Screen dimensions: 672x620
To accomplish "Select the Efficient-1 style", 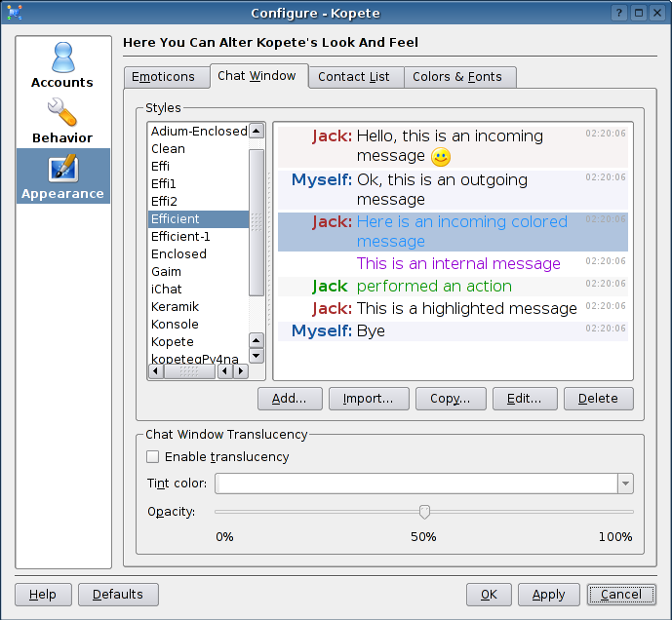I will click(198, 237).
